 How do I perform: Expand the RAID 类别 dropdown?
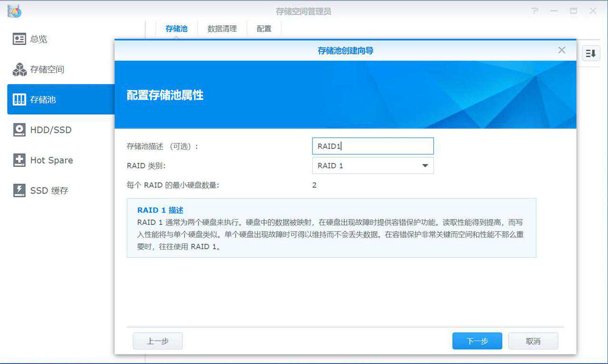point(373,166)
